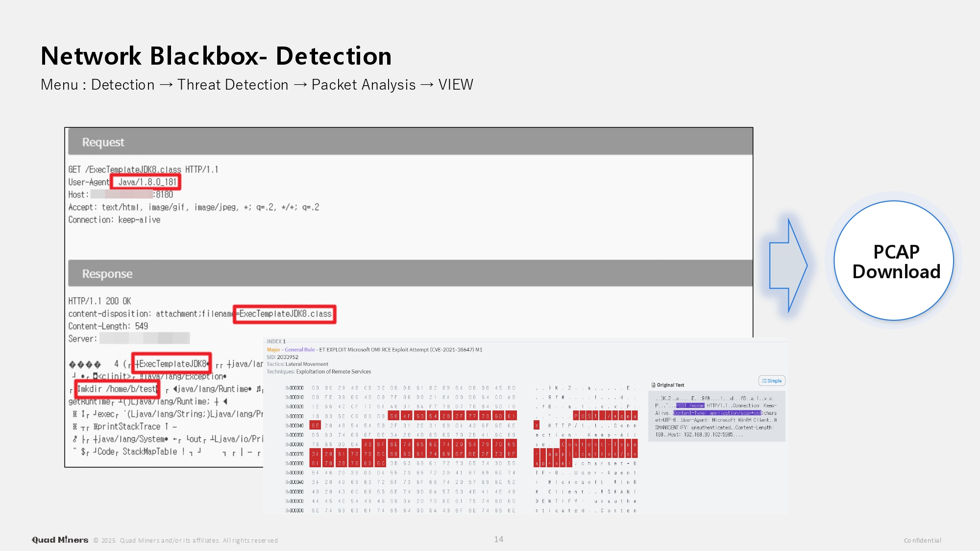
Task: Click the highlighted POST /wsman text
Action: point(690,406)
